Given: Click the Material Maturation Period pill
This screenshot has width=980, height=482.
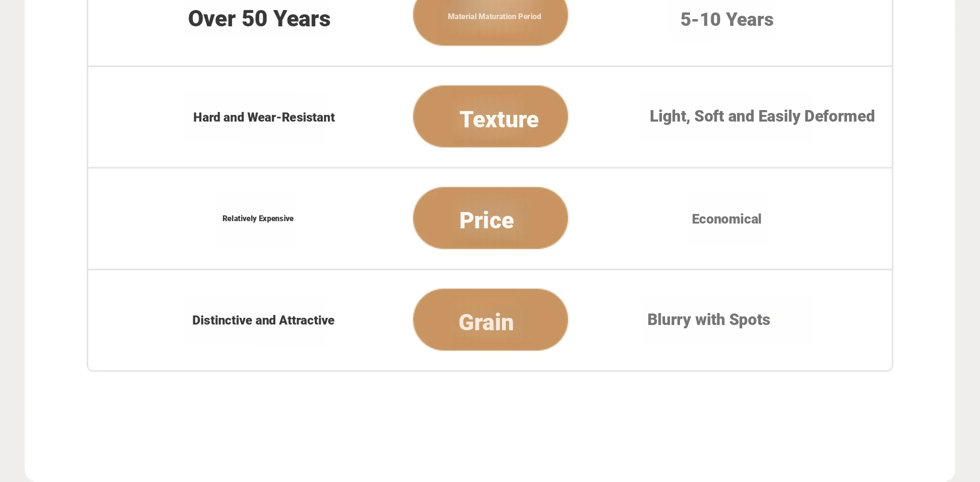Looking at the screenshot, I should tap(494, 17).
